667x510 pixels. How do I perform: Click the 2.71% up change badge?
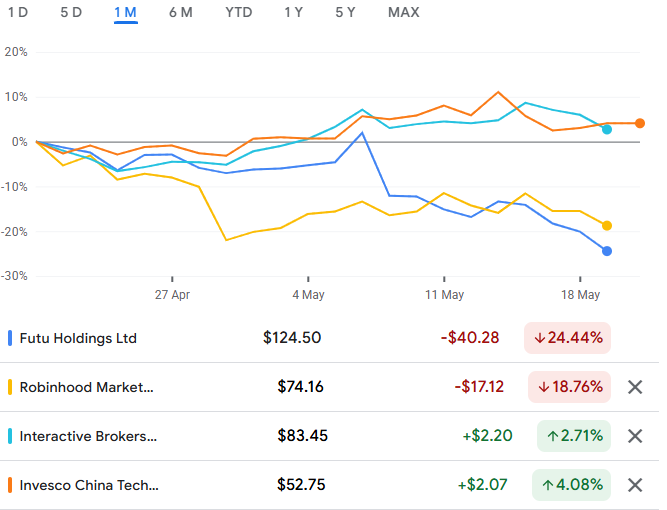coord(574,436)
